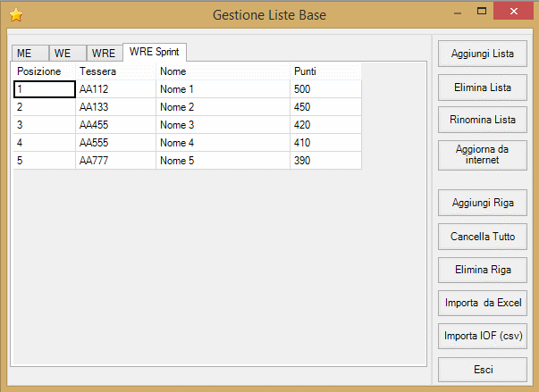Select the WRE Sprint tab
The width and height of the screenshot is (539, 392).
(155, 52)
